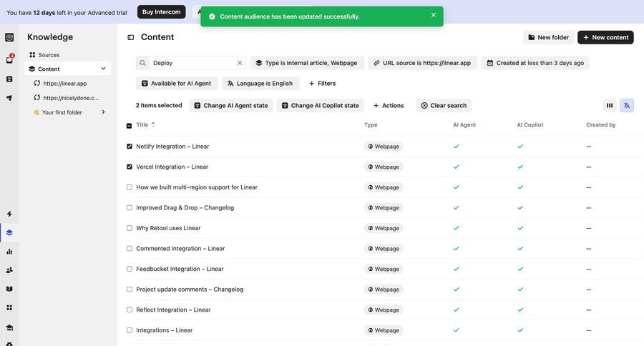Toggle the sidebar panel icon beside Content
The width and height of the screenshot is (644, 346).
pos(131,37)
